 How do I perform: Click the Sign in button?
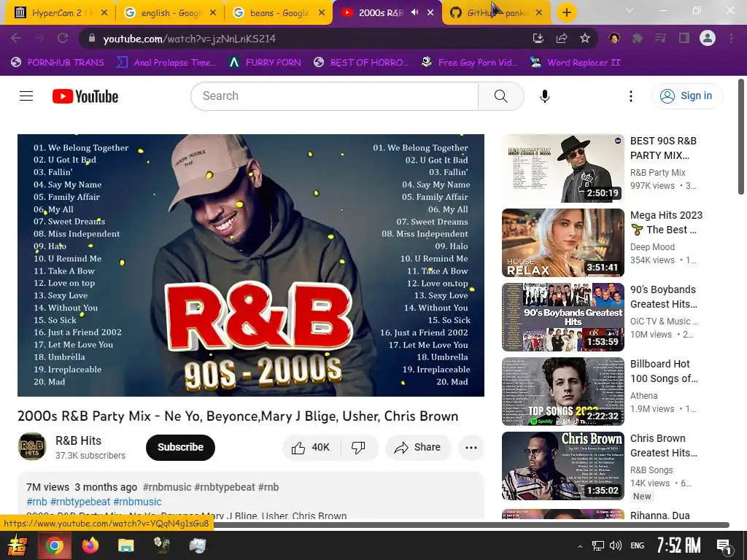pyautogui.click(x=686, y=96)
